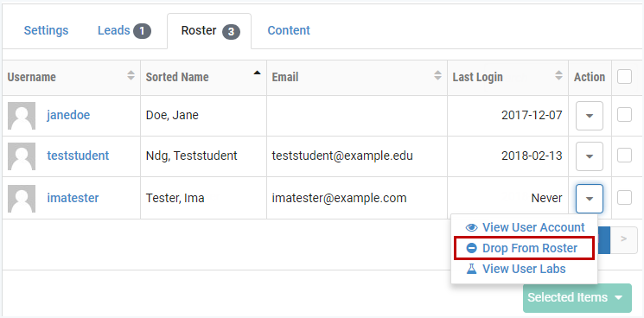Click the Leads count badge 1

[142, 31]
